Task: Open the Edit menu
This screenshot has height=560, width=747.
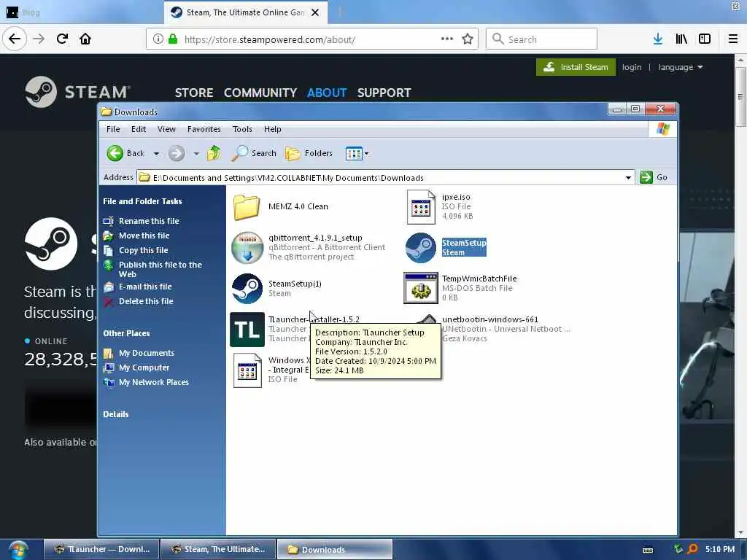Action: 139,129
